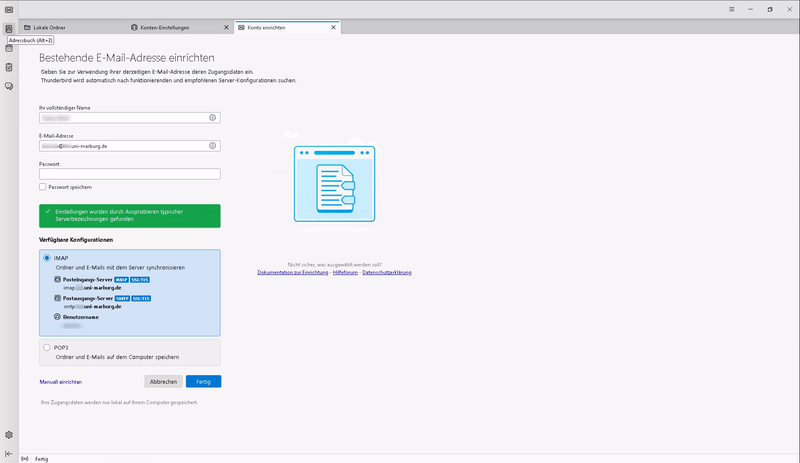Click info icon in the E-Mail-Adresse field

click(212, 146)
